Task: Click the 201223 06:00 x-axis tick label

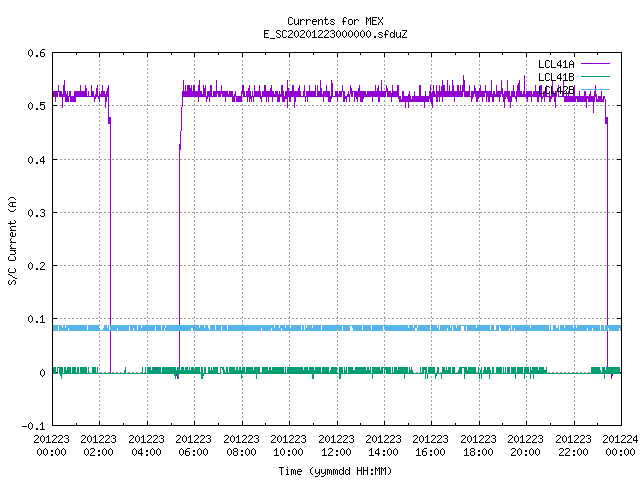Action: [x=193, y=445]
